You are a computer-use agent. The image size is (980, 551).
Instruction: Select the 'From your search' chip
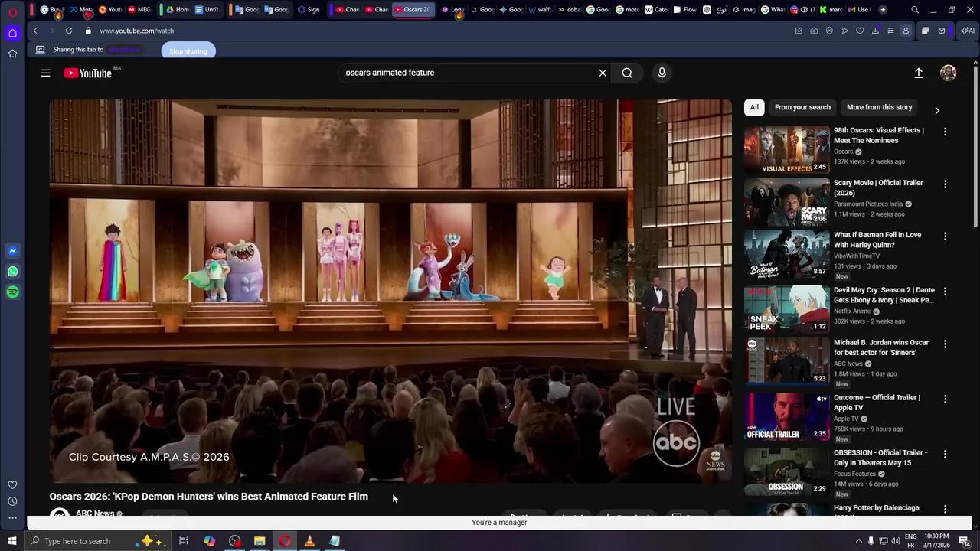(x=802, y=107)
